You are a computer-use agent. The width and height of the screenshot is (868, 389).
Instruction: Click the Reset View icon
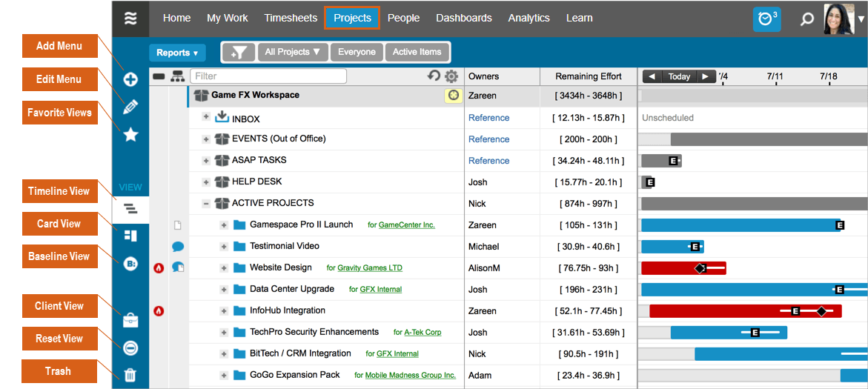coord(130,348)
